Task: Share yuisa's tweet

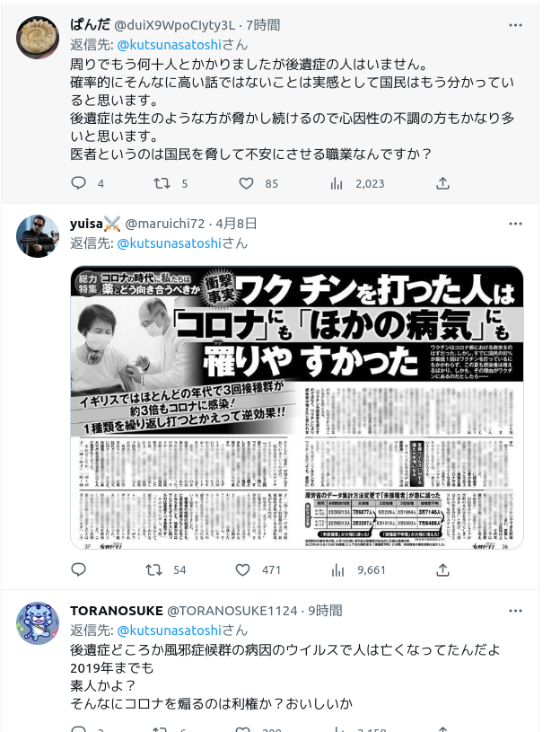Action: pyautogui.click(x=442, y=569)
